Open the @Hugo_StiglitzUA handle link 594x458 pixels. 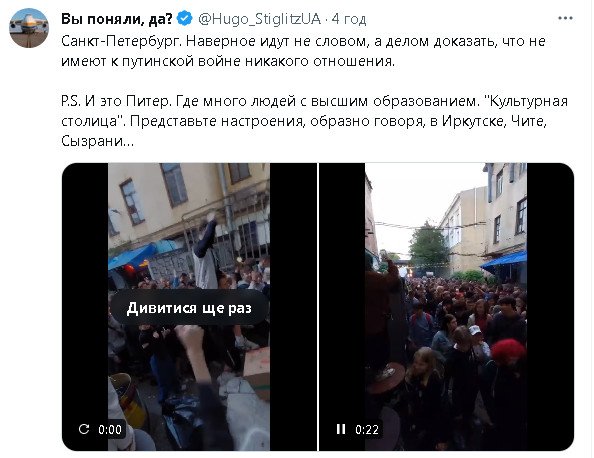tap(259, 19)
